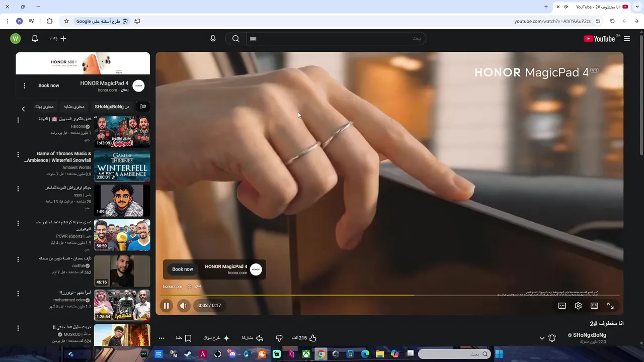The height and width of the screenshot is (362, 644).
Task: Open the Create (إنشاء) plus button
Action: [58, 39]
